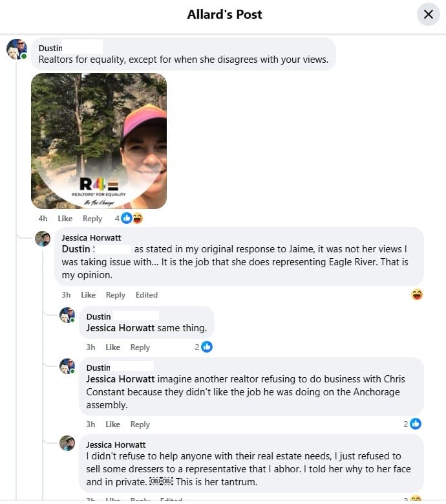Image resolution: width=446 pixels, height=504 pixels.
Task: Open Jessica Horwatt's avatar on first reply
Action: click(x=43, y=239)
